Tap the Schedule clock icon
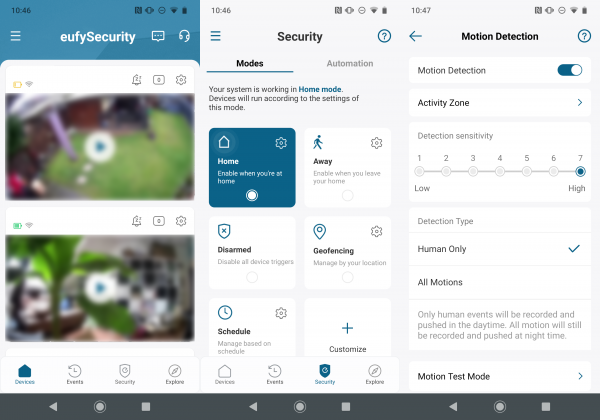Screen dimensions: 600x420 225,313
